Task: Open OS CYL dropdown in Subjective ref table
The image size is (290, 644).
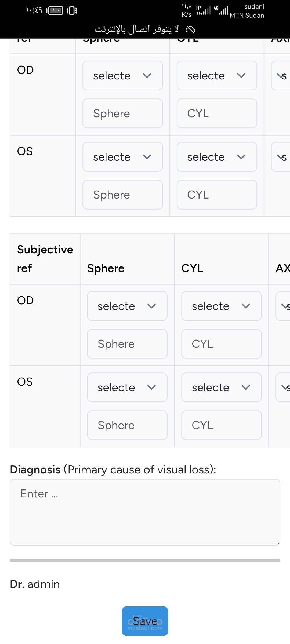Action: 221,387
